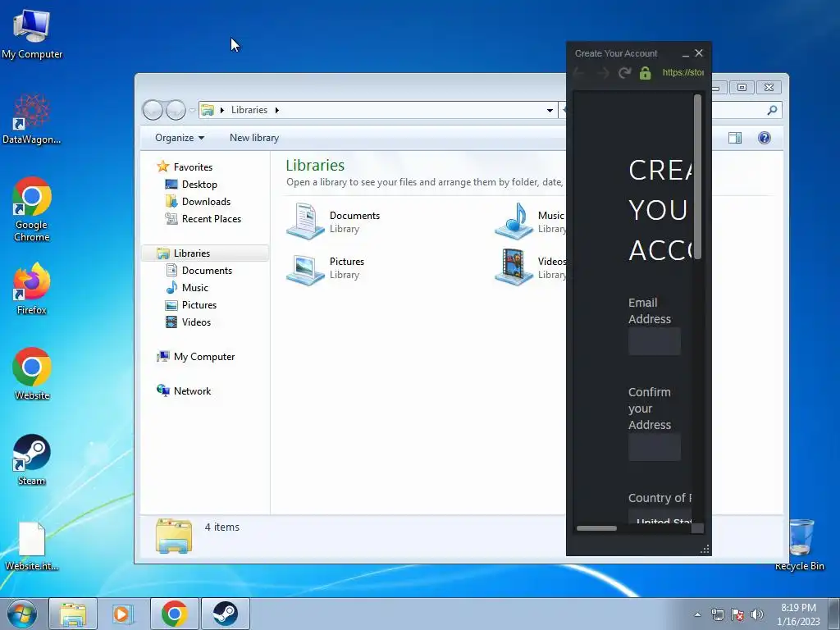Select the Documents library item
Image resolution: width=840 pixels, height=630 pixels.
(333, 221)
